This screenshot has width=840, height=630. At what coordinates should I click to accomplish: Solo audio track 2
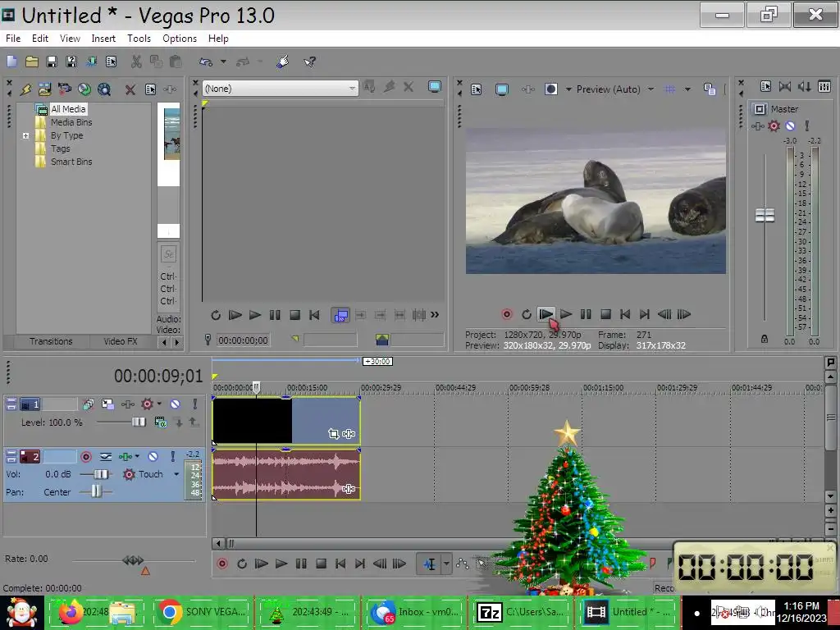click(172, 456)
